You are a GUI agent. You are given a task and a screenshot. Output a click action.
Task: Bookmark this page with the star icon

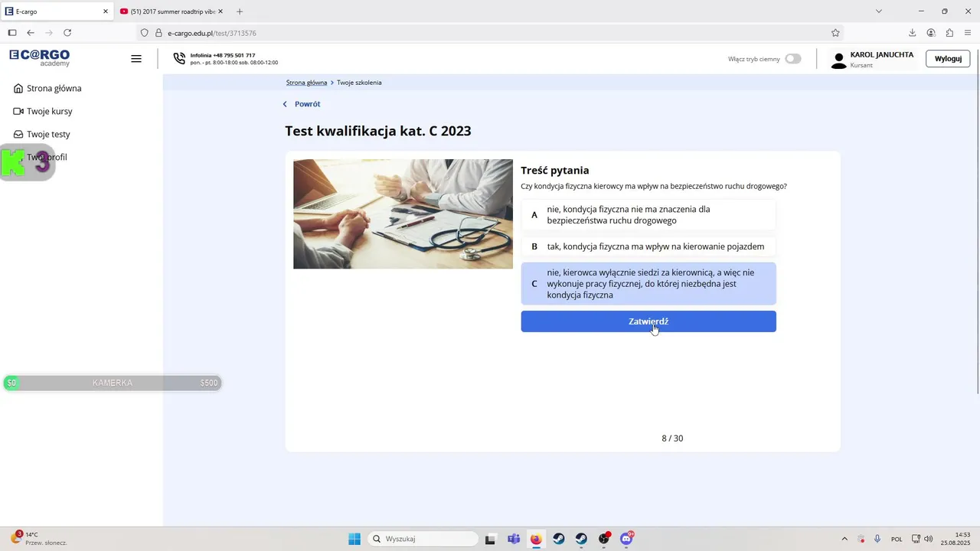[x=835, y=33]
